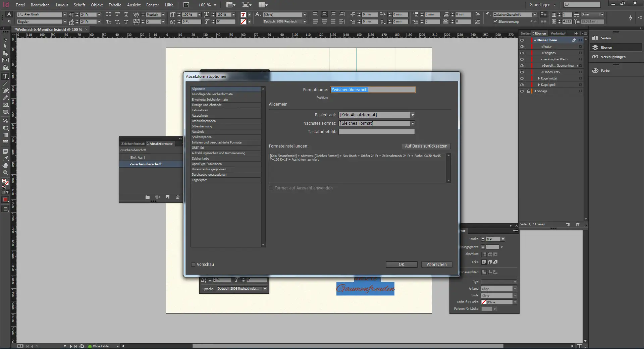Click the red fill color swatch in the toolbox
Viewport: 644px width, 349px height.
pyautogui.click(x=5, y=199)
